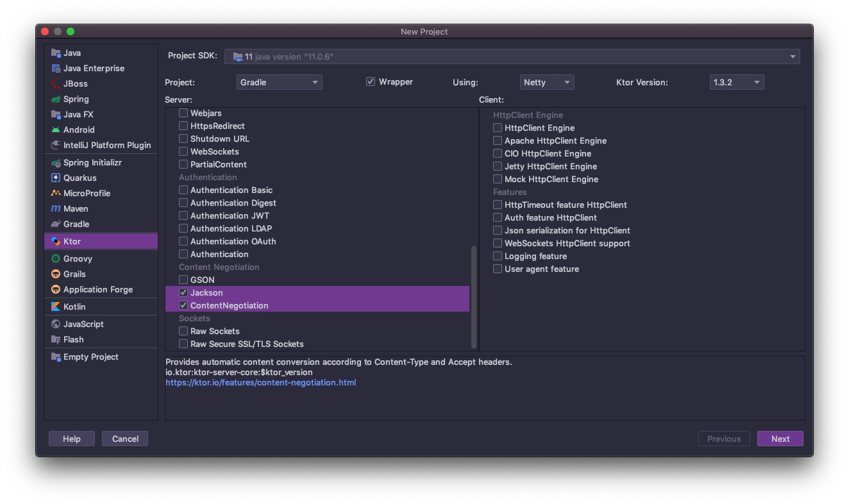Click Authentication OAuth label
849x504 pixels.
233,242
